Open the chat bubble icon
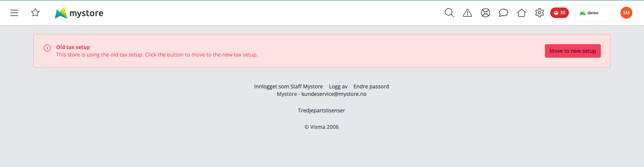 click(504, 13)
